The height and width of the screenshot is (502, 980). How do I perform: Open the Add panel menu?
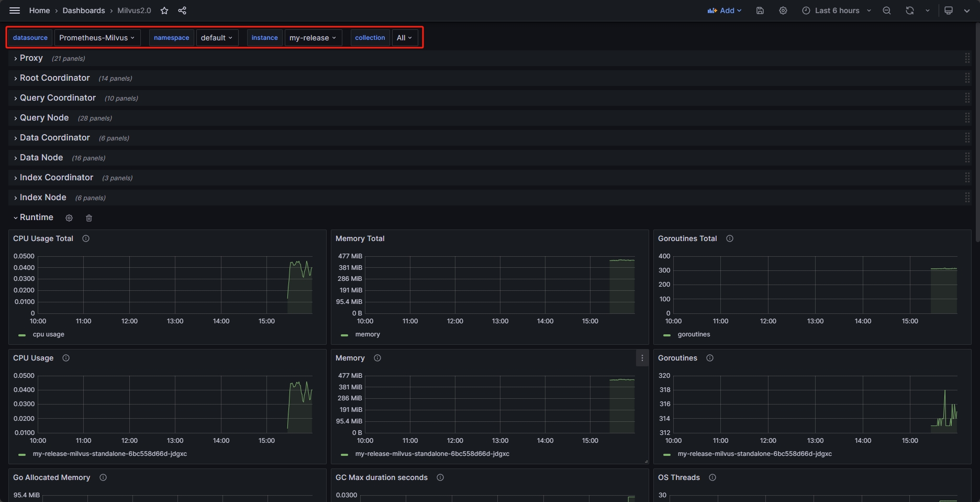point(725,10)
